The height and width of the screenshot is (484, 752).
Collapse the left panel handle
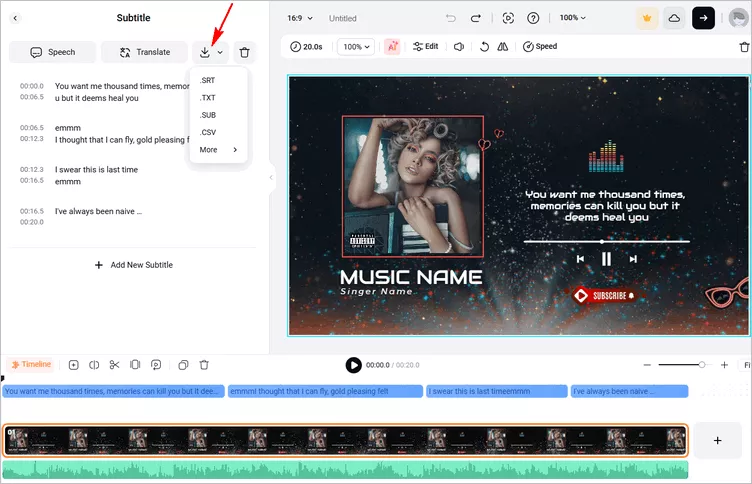(271, 177)
